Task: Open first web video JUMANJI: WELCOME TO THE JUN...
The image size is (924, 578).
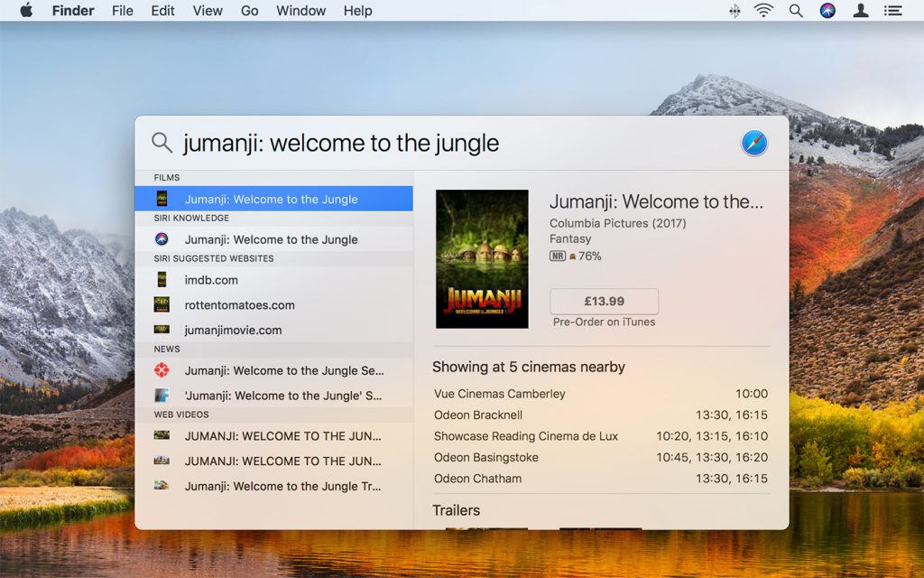Action: [x=274, y=435]
